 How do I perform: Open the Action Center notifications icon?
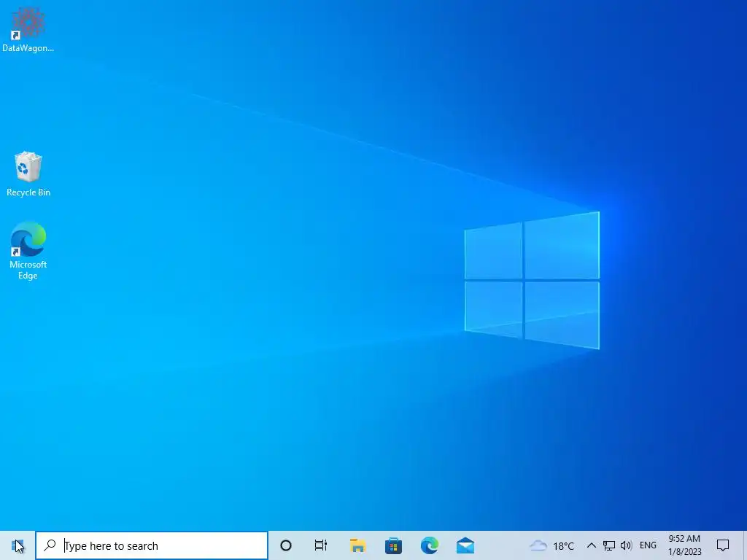coord(723,545)
